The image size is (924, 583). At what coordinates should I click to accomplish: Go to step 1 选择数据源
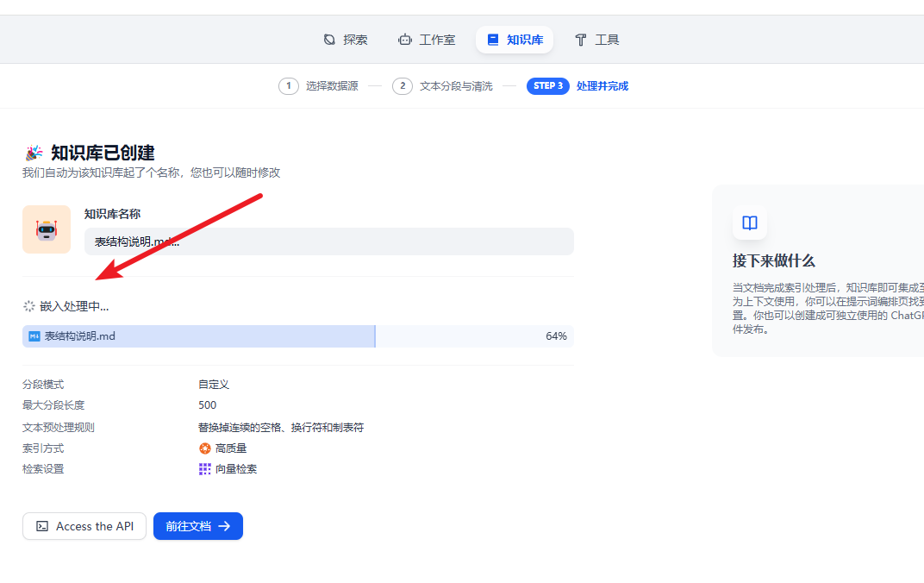pyautogui.click(x=318, y=86)
